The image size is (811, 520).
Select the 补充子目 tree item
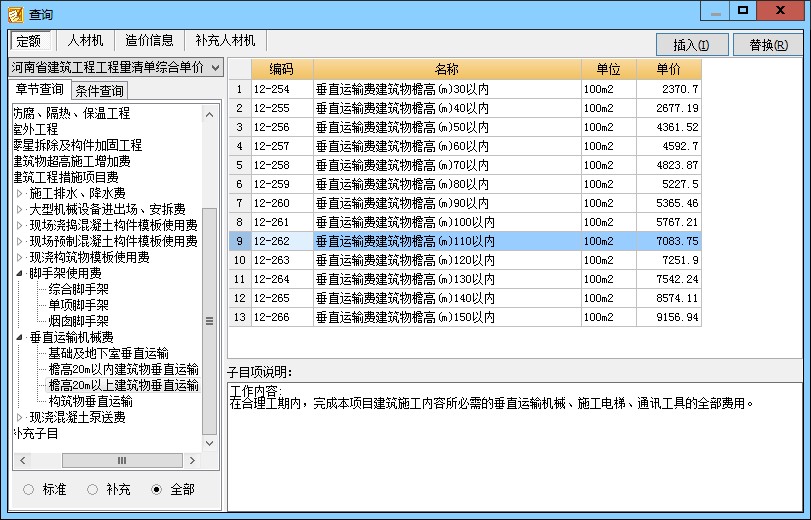point(36,434)
